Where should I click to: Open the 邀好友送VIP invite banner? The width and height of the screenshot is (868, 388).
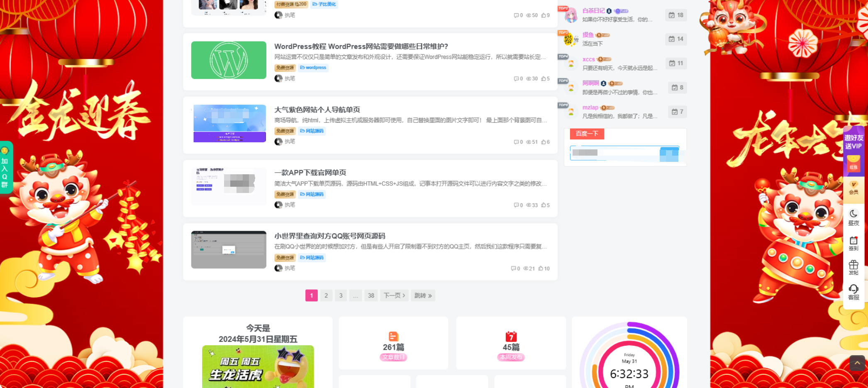tap(853, 151)
